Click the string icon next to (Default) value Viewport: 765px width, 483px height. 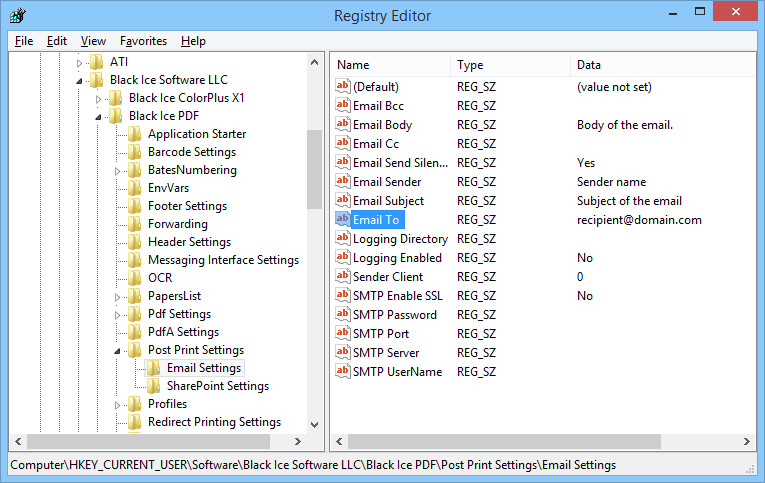pyautogui.click(x=342, y=86)
